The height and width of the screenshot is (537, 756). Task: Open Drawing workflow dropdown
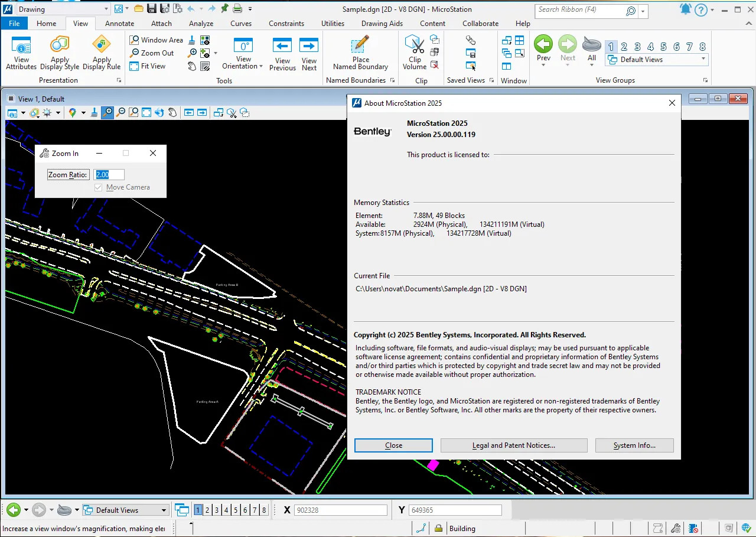click(x=106, y=9)
